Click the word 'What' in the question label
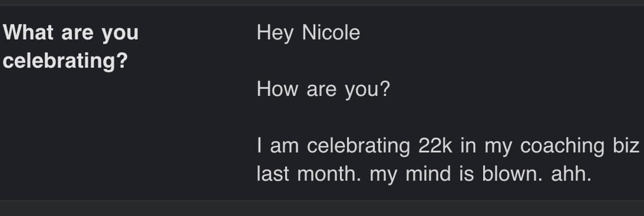The height and width of the screenshot is (216, 644). point(28,32)
